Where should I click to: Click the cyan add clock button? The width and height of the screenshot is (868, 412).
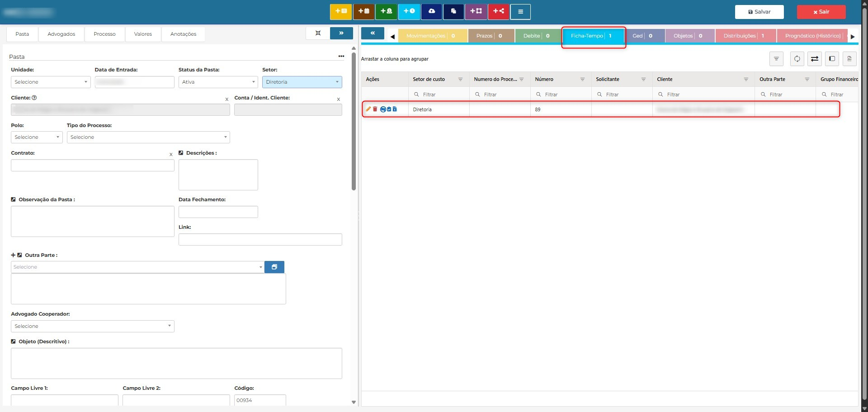coord(409,12)
